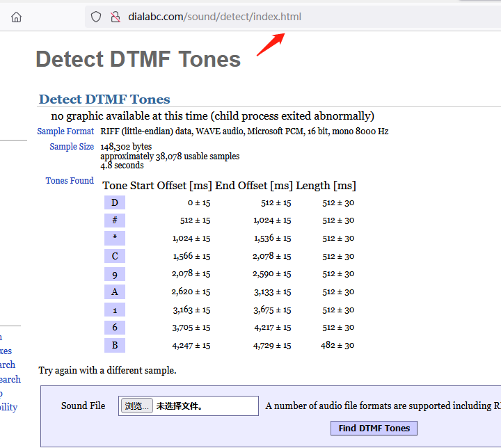The height and width of the screenshot is (448, 501).
Task: Select the tone B cell
Action: pos(115,346)
